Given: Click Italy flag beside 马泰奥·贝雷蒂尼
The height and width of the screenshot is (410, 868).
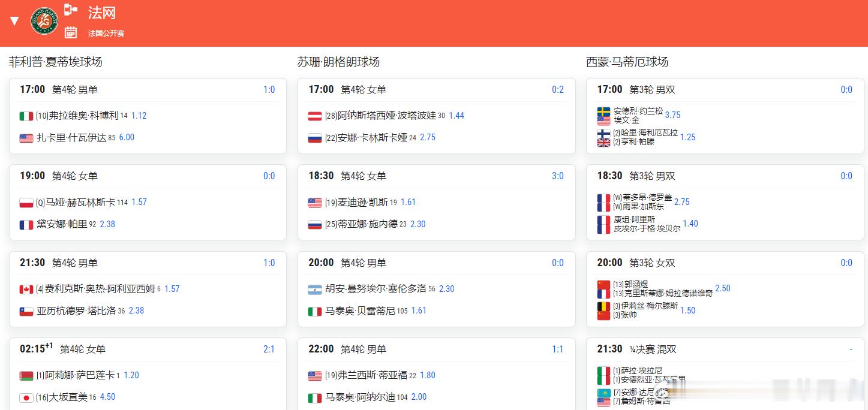Looking at the screenshot, I should [315, 311].
